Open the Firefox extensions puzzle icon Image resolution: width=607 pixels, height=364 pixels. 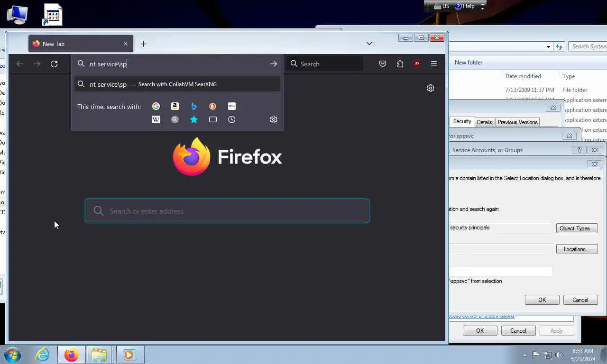400,64
